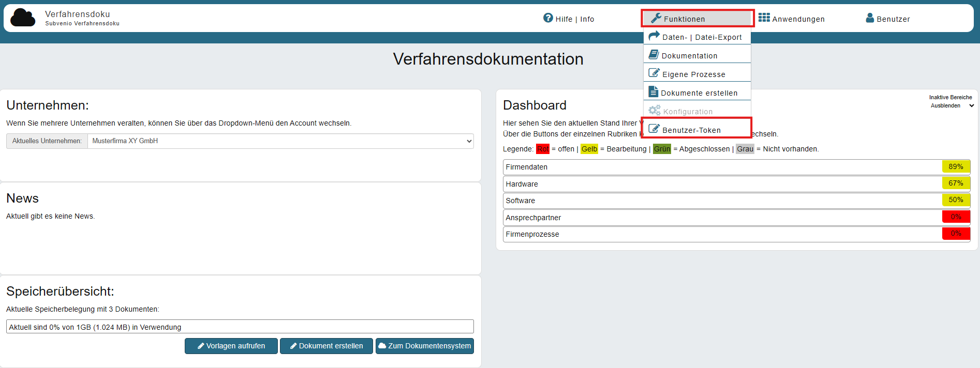This screenshot has height=368, width=980.
Task: Select Dokumente erstellen in the menu
Action: (697, 93)
